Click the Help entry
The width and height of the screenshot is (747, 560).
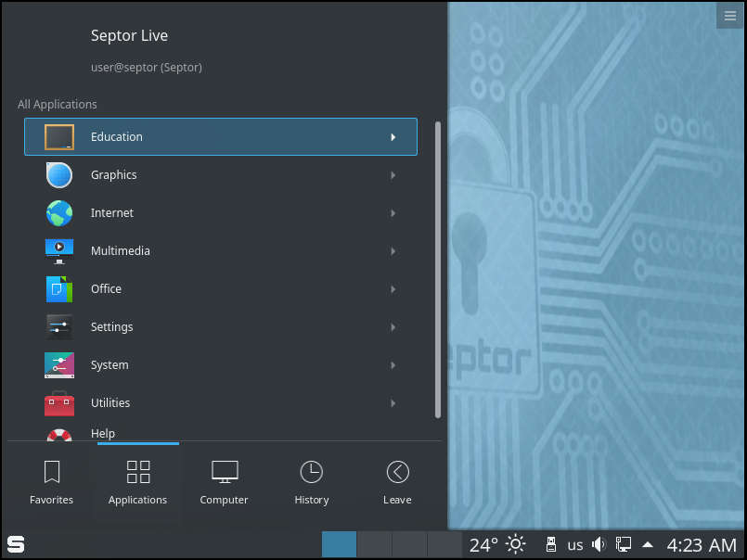click(102, 433)
